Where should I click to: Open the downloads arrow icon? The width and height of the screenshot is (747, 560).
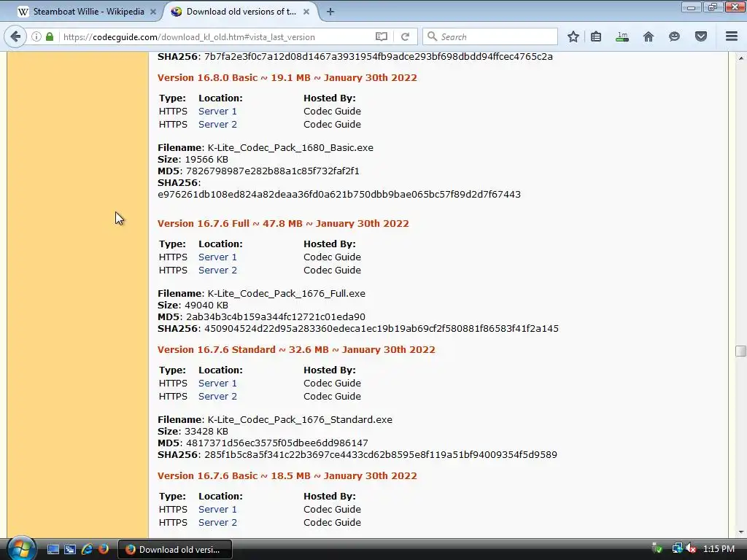pos(622,36)
